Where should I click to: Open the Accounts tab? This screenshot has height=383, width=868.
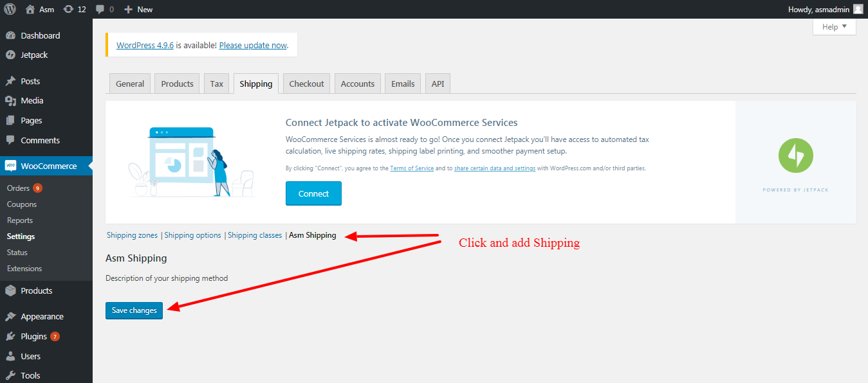pos(358,84)
